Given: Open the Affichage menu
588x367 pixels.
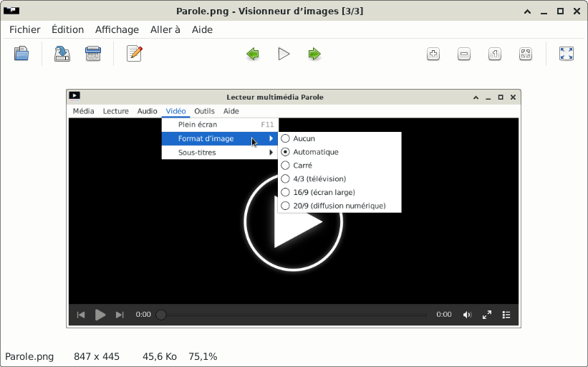Looking at the screenshot, I should pos(117,29).
